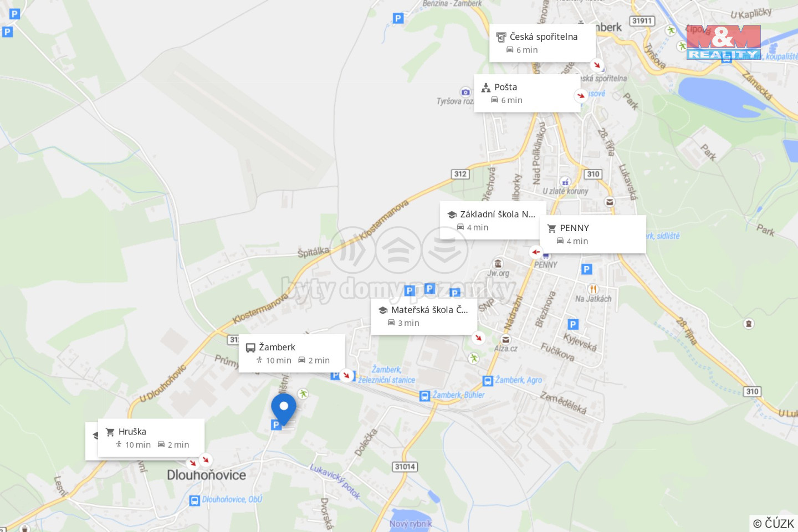This screenshot has height=532, width=798.
Task: Click the M&M Reality logo
Action: point(723,42)
